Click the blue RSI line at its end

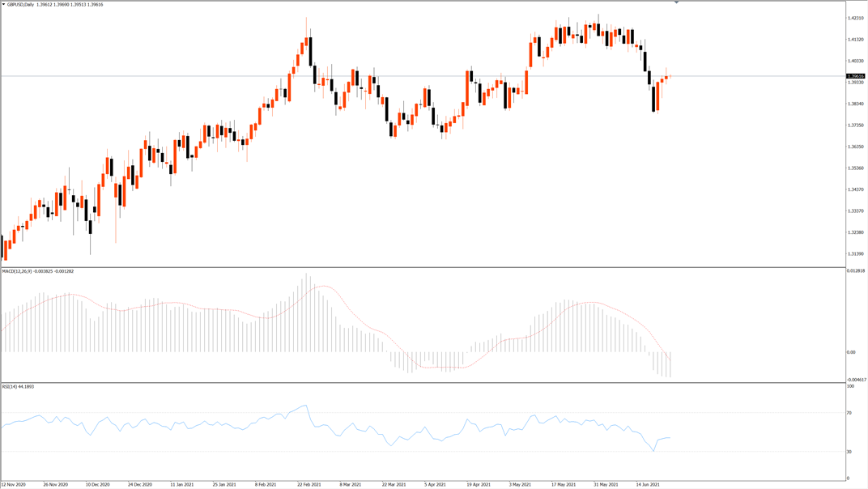click(670, 438)
